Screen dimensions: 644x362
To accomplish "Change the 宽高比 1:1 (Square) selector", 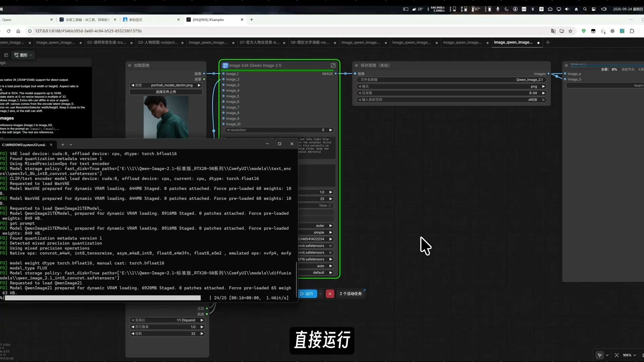I will tap(167, 320).
